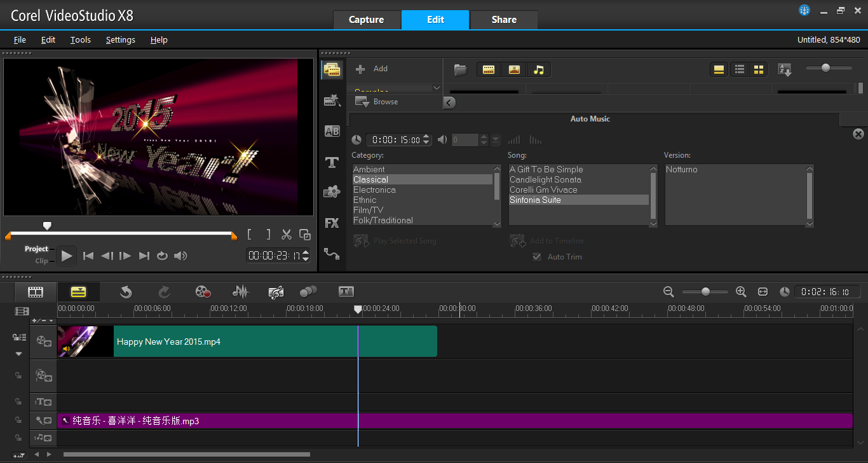The image size is (868, 463).
Task: Click the zoom out magnifier on timeline
Action: (x=668, y=292)
